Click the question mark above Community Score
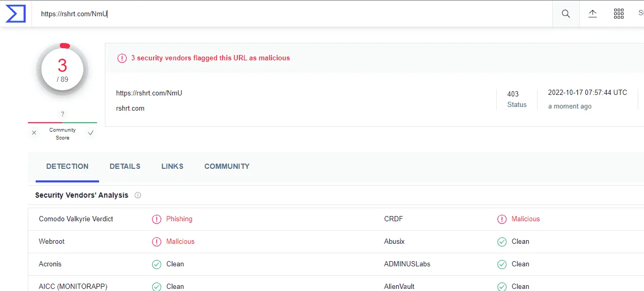644x291 pixels. click(62, 114)
